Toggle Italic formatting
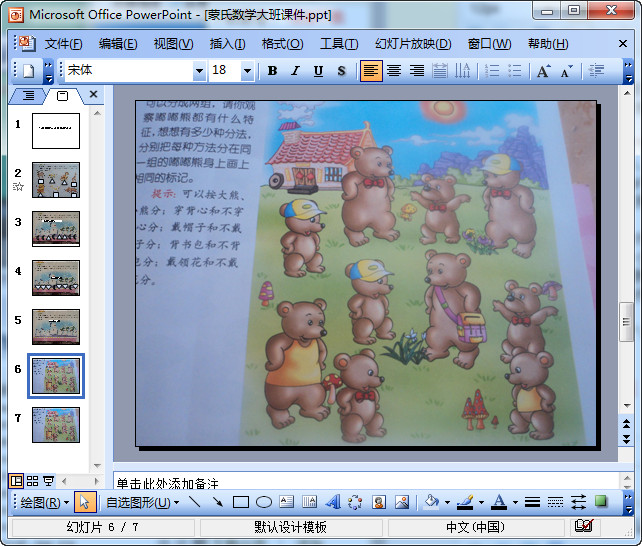642x546 pixels. coord(295,71)
